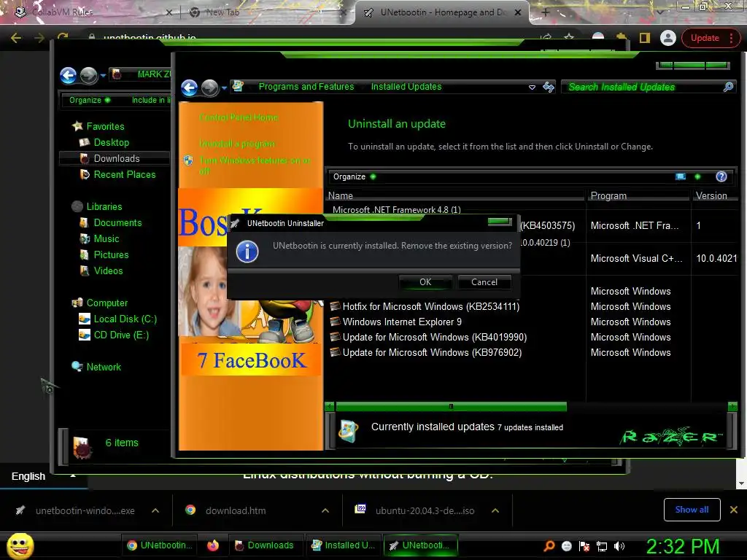Select Recent Places in navigation pane

point(117,175)
